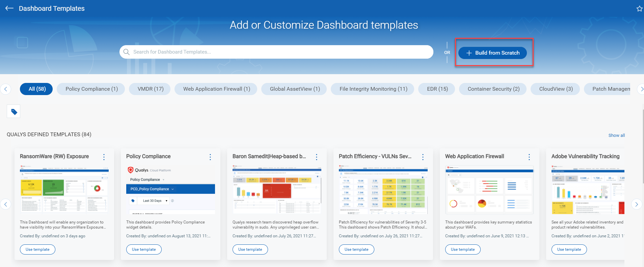The height and width of the screenshot is (267, 644).
Task: Show previous templates with left carousel arrow
Action: [x=6, y=204]
